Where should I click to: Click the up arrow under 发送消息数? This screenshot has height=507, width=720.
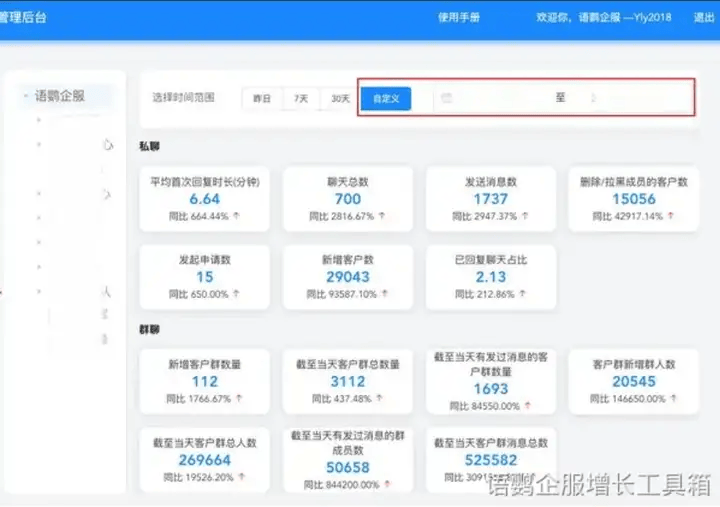tap(524, 216)
